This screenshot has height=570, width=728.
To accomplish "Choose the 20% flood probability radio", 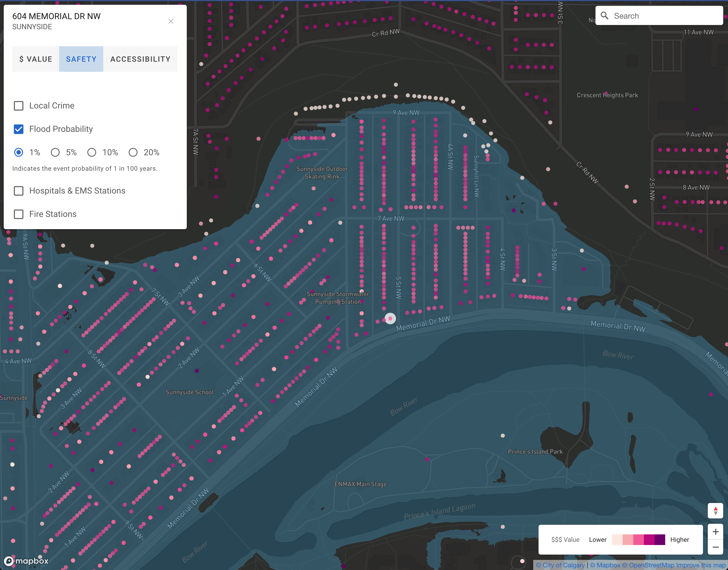I will pos(133,153).
